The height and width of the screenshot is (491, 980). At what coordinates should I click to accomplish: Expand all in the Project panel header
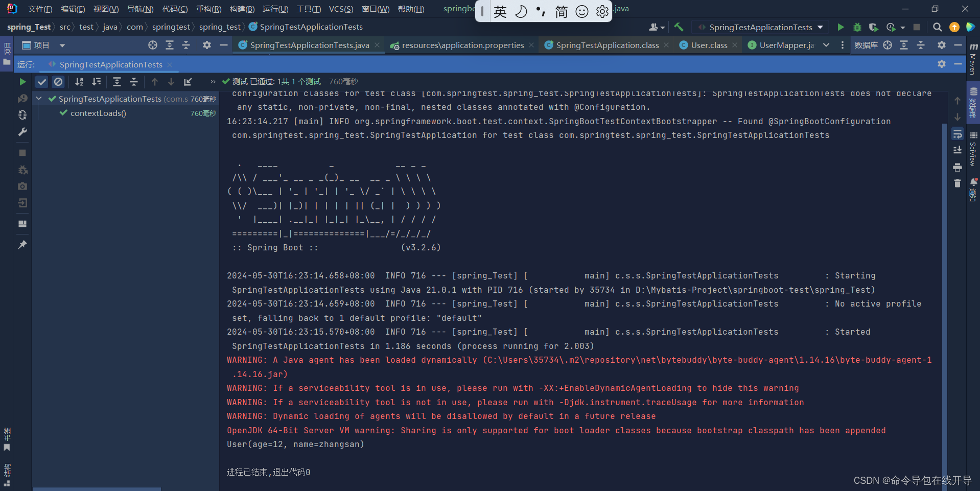(x=170, y=45)
